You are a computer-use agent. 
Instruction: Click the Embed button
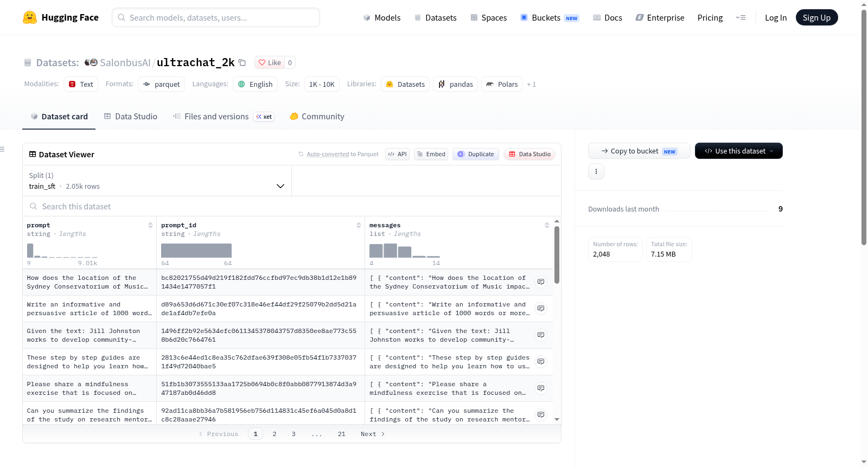431,154
